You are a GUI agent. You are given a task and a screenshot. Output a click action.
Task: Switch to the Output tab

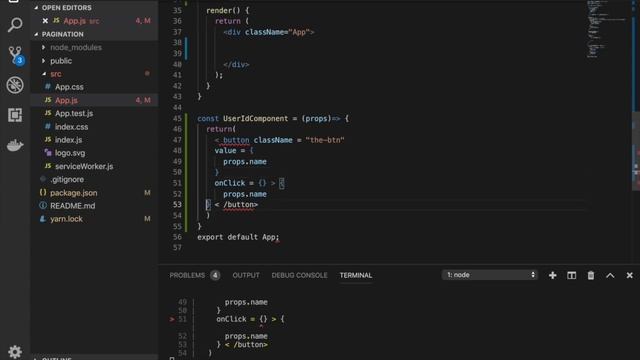click(x=246, y=276)
